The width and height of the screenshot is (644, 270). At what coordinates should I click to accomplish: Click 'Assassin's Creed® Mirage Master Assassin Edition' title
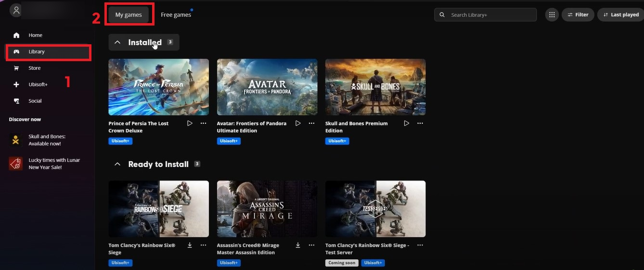(x=248, y=249)
